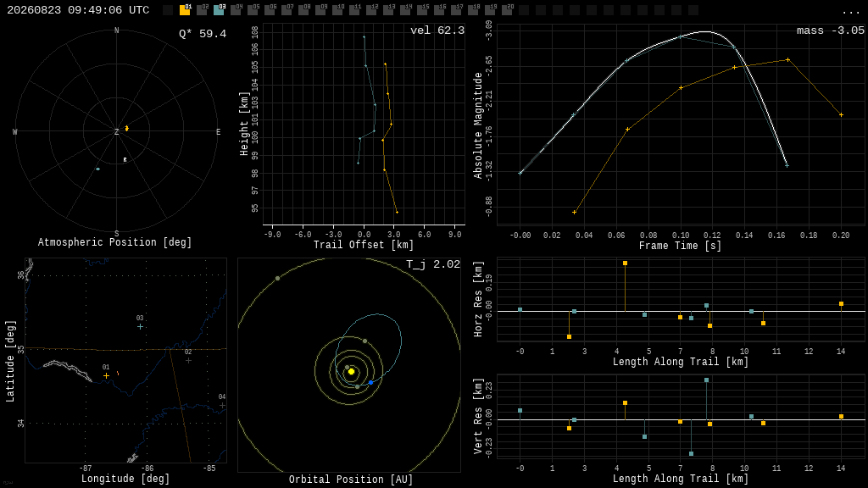868x488 pixels.
Task: Click the zenith Z marker in polar plot
Action: pyautogui.click(x=116, y=131)
